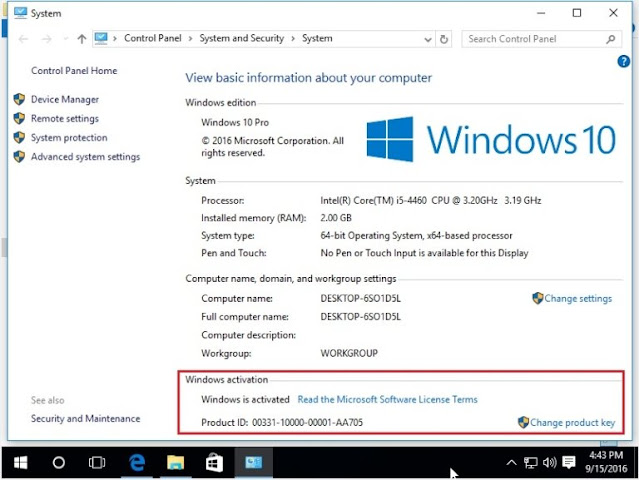Click the search magnifier icon
The height and width of the screenshot is (480, 639).
[x=610, y=39]
